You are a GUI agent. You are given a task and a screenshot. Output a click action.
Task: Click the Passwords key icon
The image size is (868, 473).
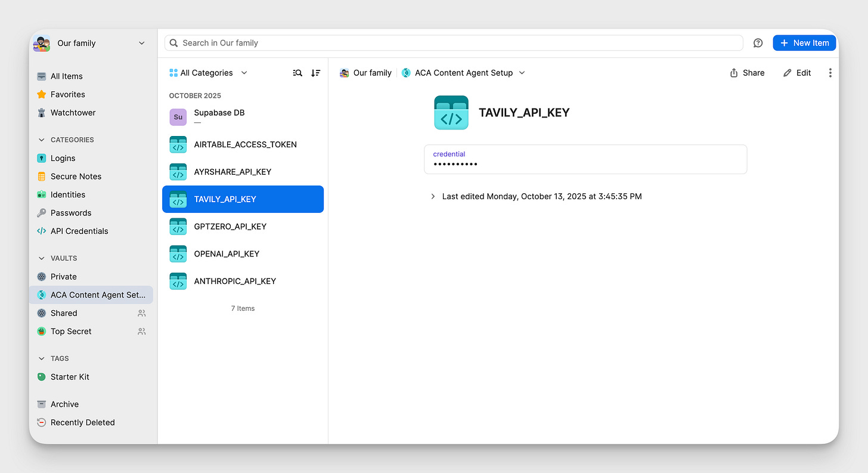[41, 213]
